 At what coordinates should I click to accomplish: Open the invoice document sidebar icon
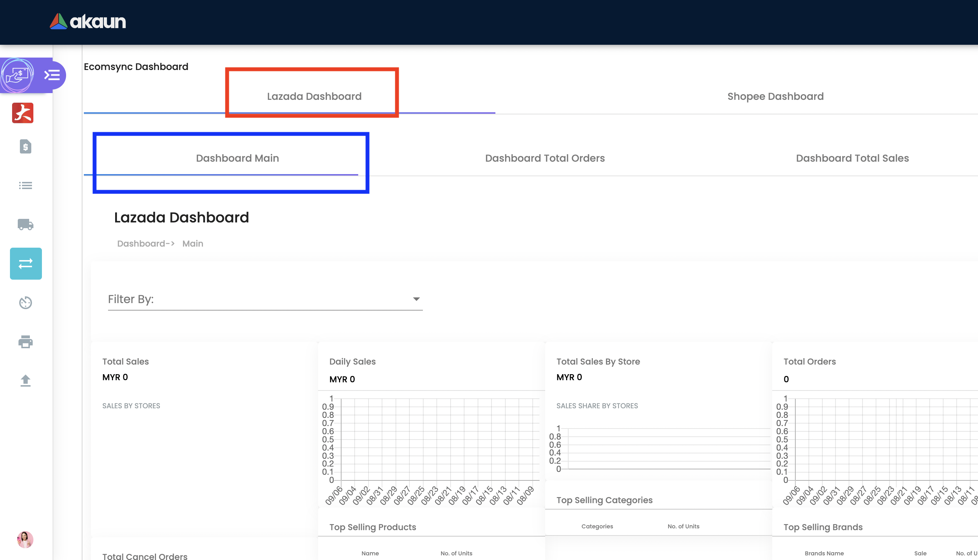[25, 146]
